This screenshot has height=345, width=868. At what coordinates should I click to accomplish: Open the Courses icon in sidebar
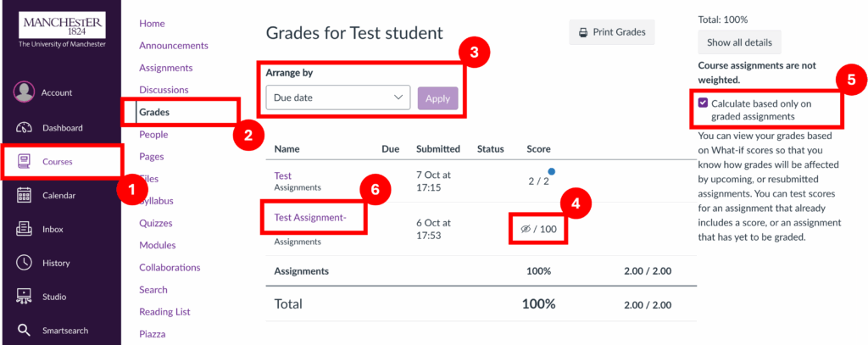24,161
